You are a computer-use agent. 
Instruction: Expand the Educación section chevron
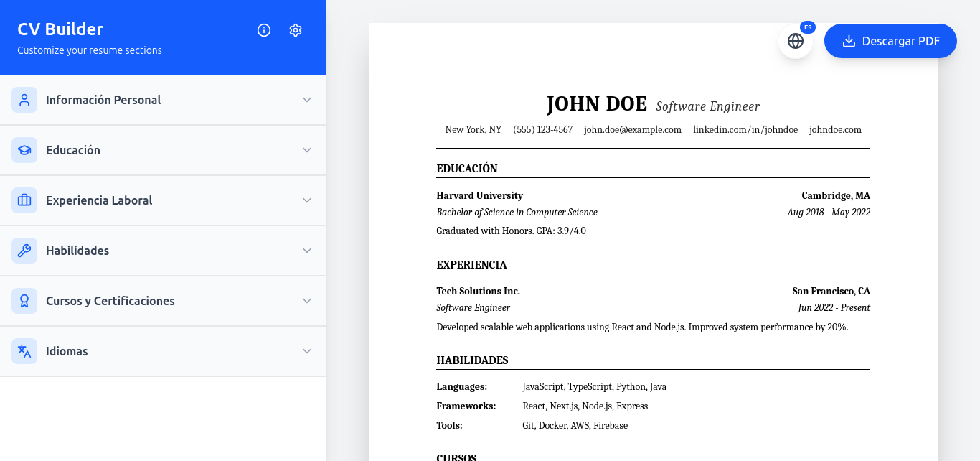point(307,150)
